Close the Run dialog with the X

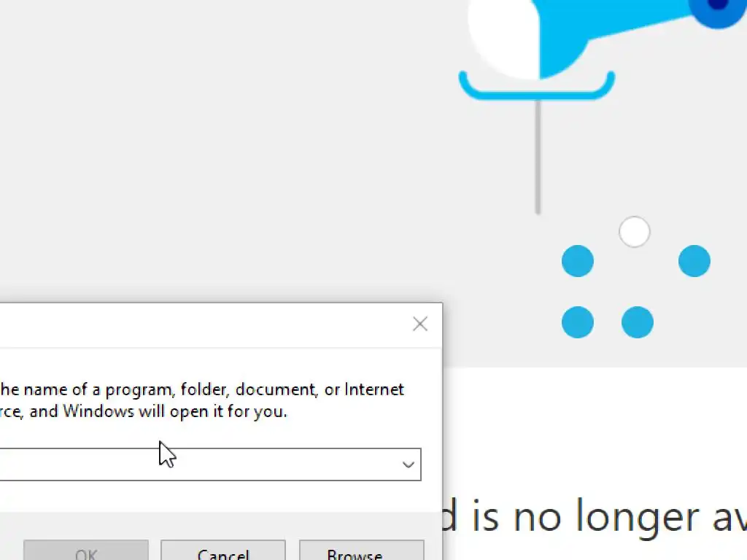[419, 324]
